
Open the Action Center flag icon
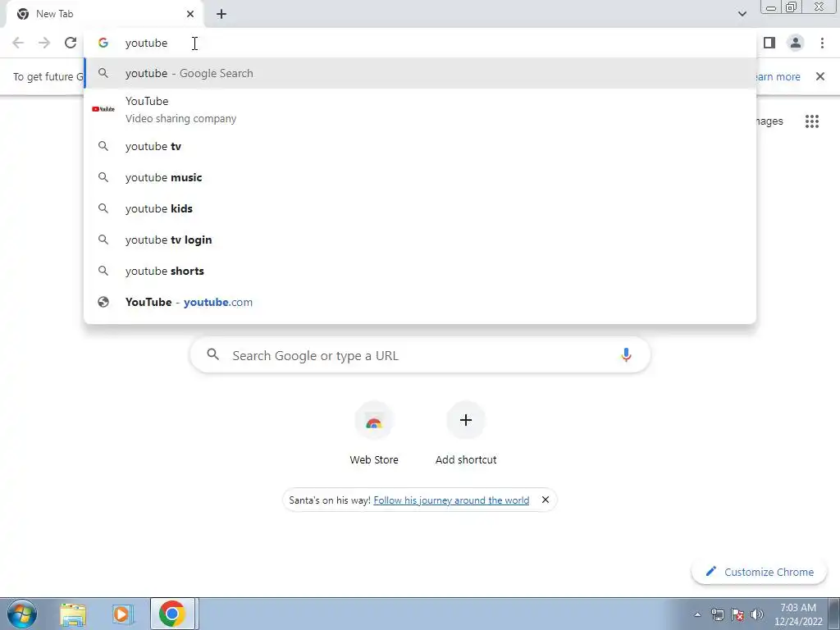tap(737, 614)
